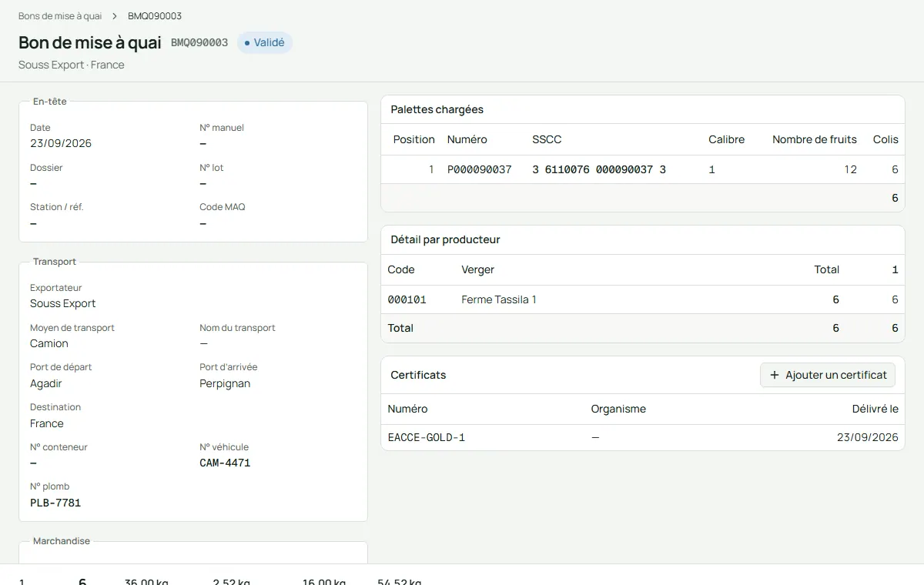Select the fruit count value 12
The height and width of the screenshot is (585, 924).
click(x=850, y=169)
